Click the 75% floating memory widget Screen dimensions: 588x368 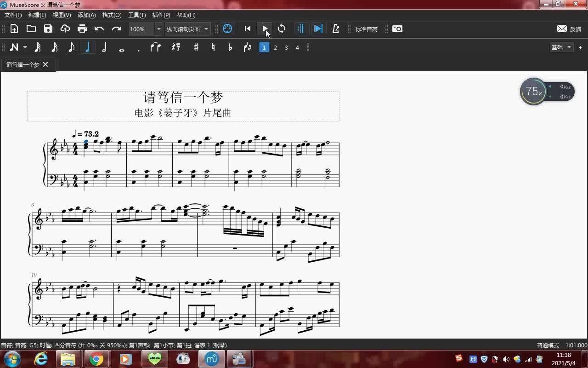(534, 91)
